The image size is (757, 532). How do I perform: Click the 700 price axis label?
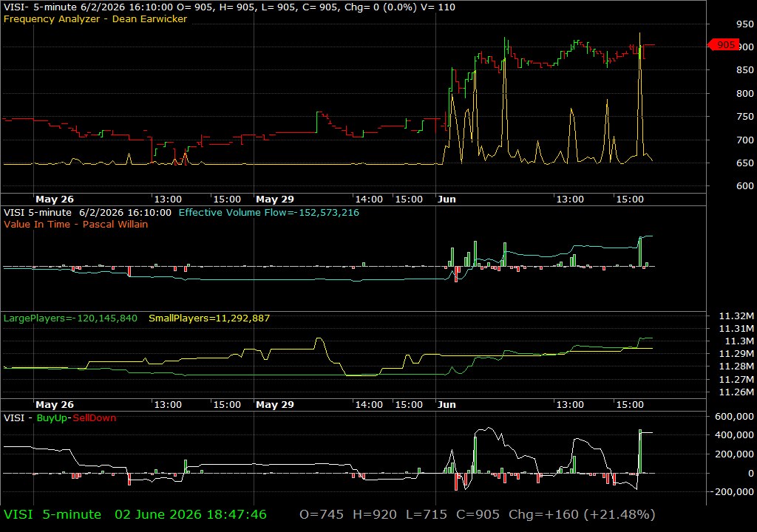[x=745, y=140]
